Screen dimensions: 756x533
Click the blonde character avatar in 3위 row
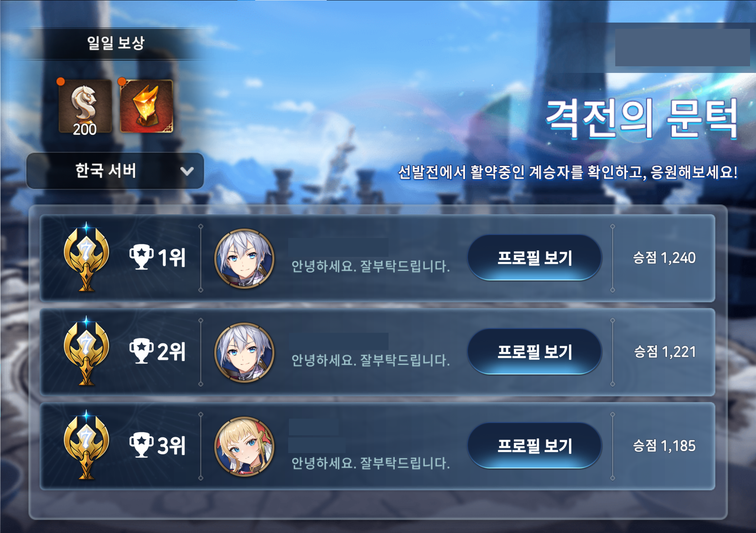[244, 446]
